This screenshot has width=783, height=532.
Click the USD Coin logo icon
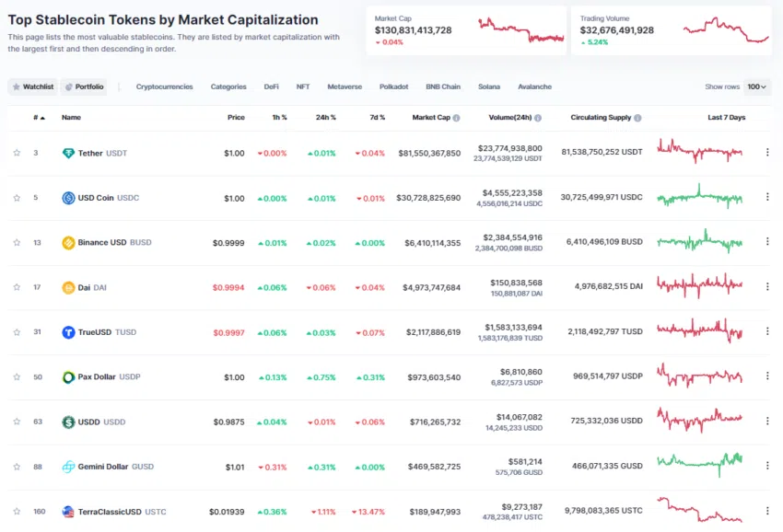coord(68,198)
